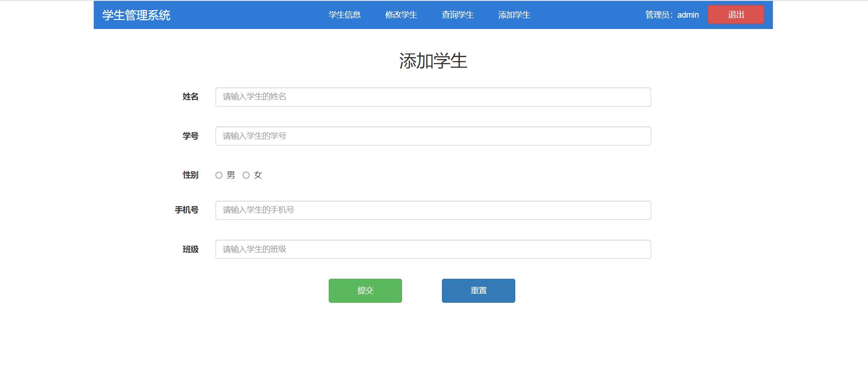This screenshot has height=383, width=868.
Task: Click the red 退出 logout button
Action: (736, 15)
